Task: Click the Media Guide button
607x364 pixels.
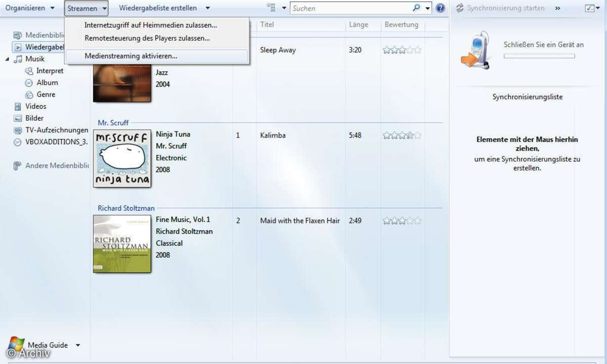Action: click(x=48, y=345)
